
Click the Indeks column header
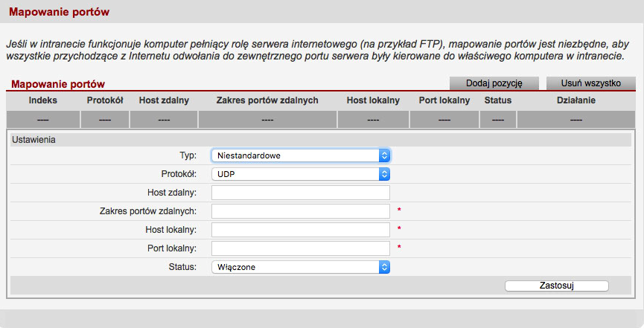(43, 100)
